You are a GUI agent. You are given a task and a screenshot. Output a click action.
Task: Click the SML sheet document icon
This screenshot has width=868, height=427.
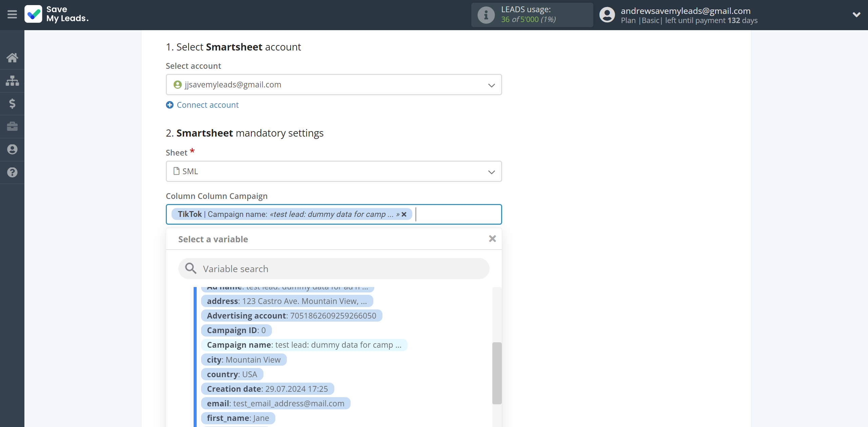pyautogui.click(x=176, y=171)
